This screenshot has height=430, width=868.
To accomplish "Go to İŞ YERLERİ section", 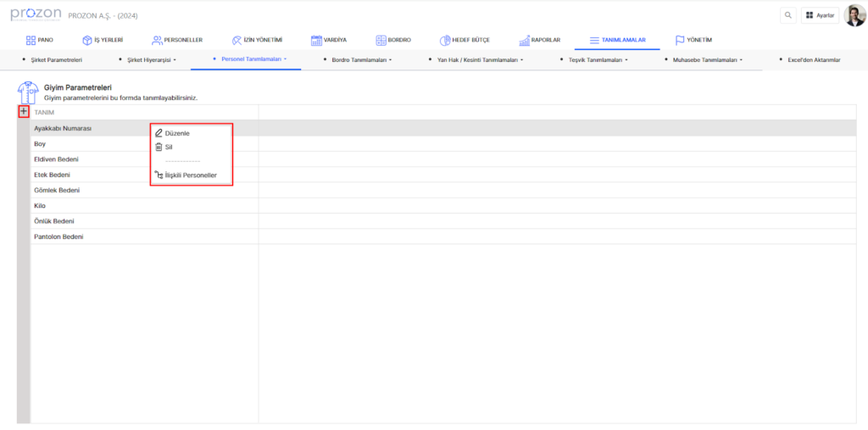I will [103, 40].
